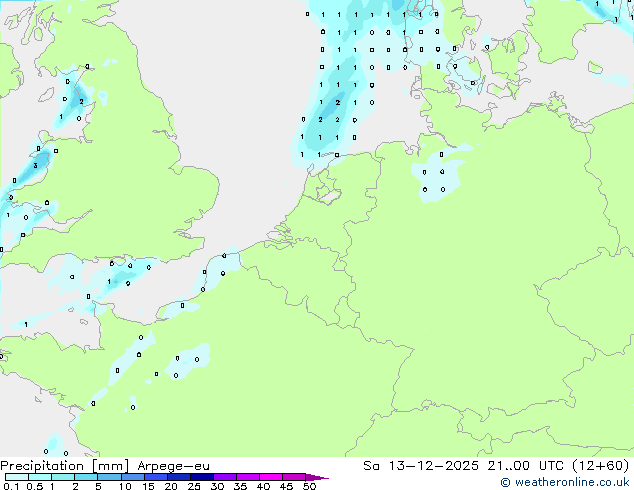Click the legend label "0.5"
634x490 pixels.
point(35,486)
